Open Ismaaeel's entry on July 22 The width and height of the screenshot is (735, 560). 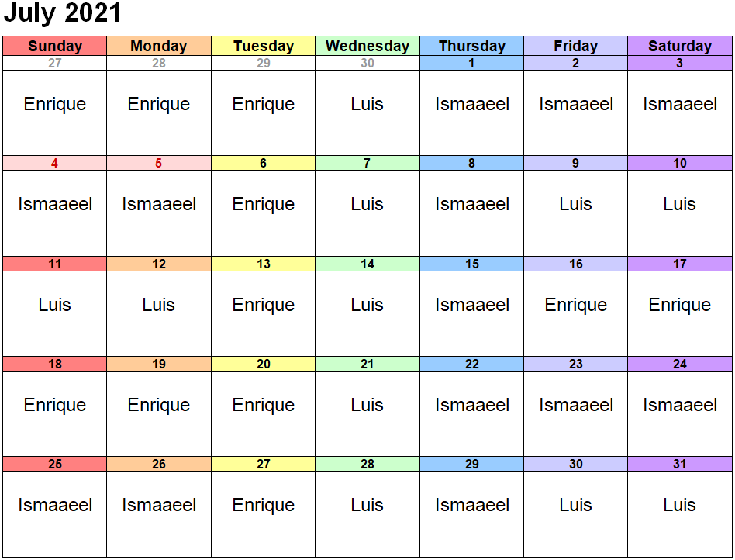click(x=471, y=405)
